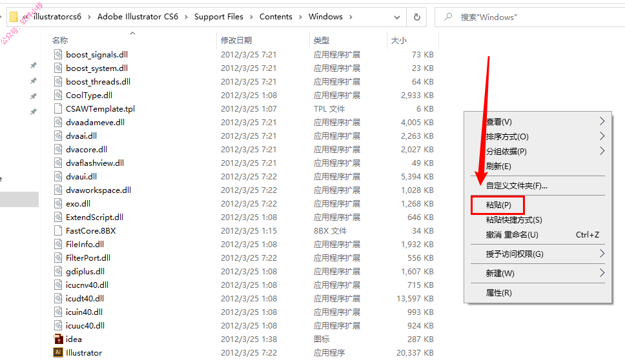Click the gdiplus.dll file icon
The image size is (625, 364).
coord(58,271)
